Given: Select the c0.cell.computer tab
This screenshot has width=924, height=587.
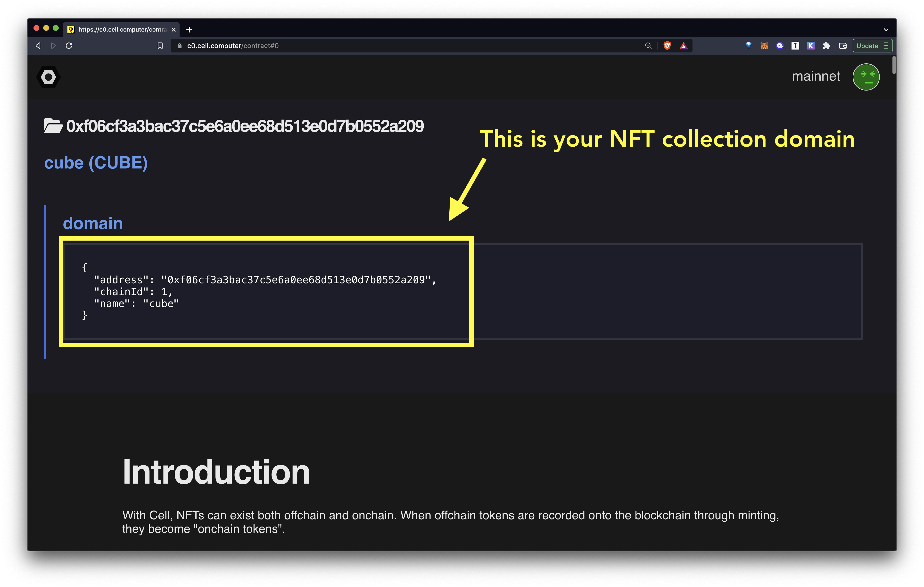Looking at the screenshot, I should (x=121, y=30).
